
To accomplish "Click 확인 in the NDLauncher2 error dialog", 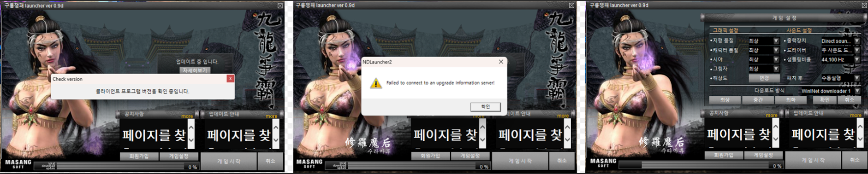I will [x=485, y=106].
